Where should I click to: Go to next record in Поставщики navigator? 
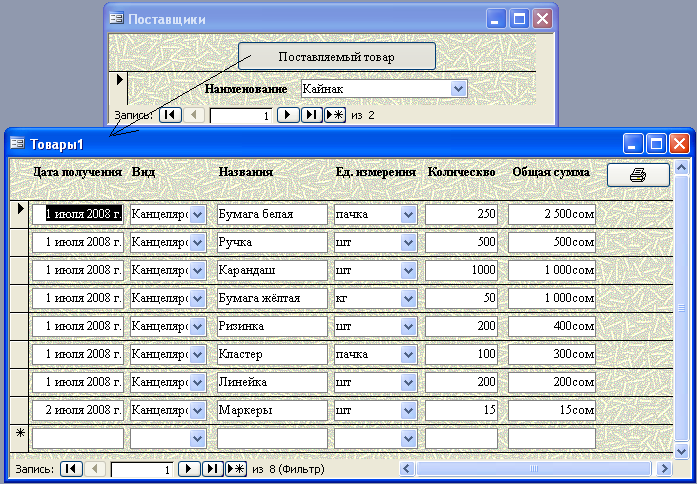tap(288, 115)
